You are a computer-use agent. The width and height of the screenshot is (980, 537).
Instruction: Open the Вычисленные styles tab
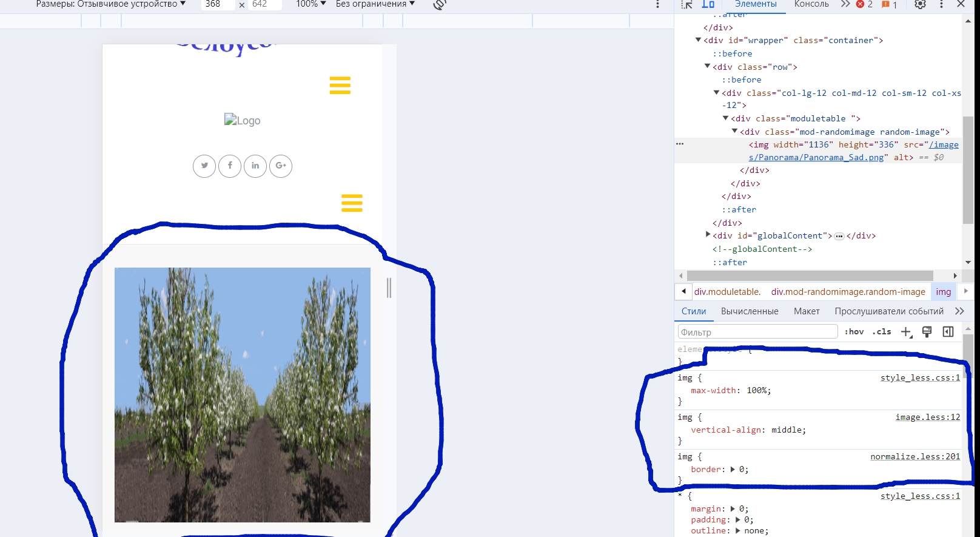point(750,311)
